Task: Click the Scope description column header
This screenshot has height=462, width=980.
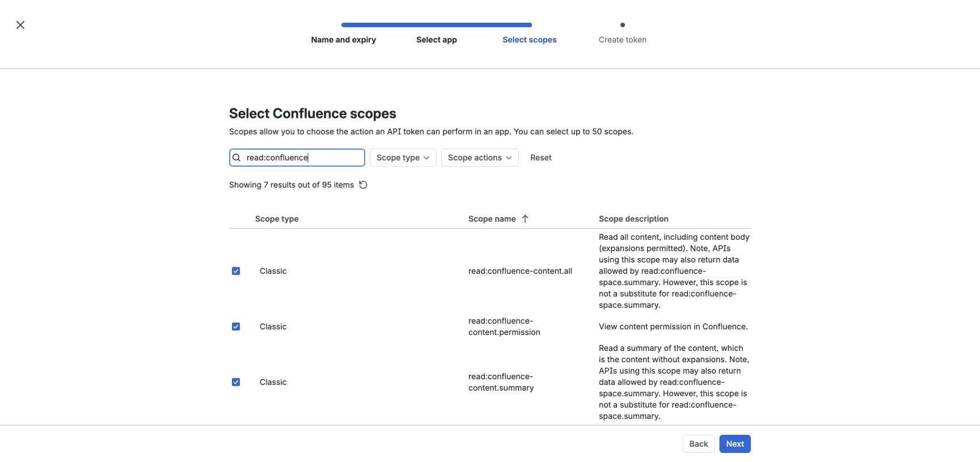Action: coord(633,219)
